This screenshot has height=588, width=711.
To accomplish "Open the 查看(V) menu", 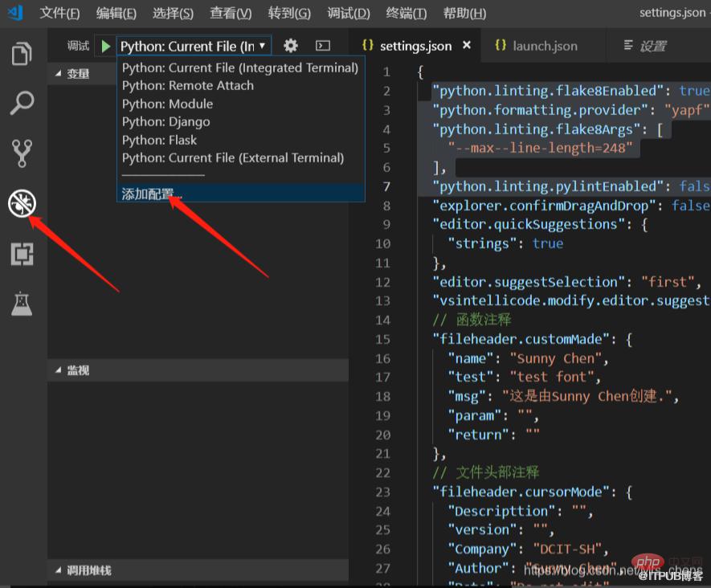I will point(231,13).
